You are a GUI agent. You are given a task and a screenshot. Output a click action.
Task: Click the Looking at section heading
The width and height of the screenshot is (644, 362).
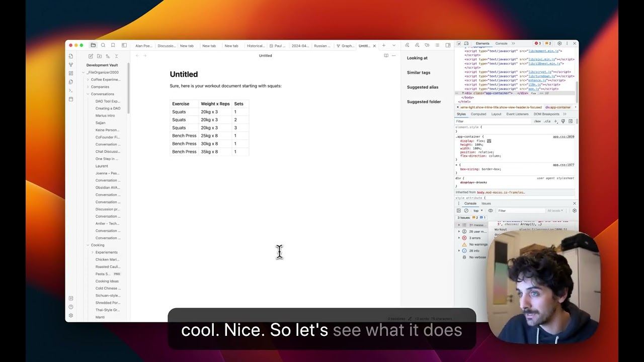(x=417, y=58)
